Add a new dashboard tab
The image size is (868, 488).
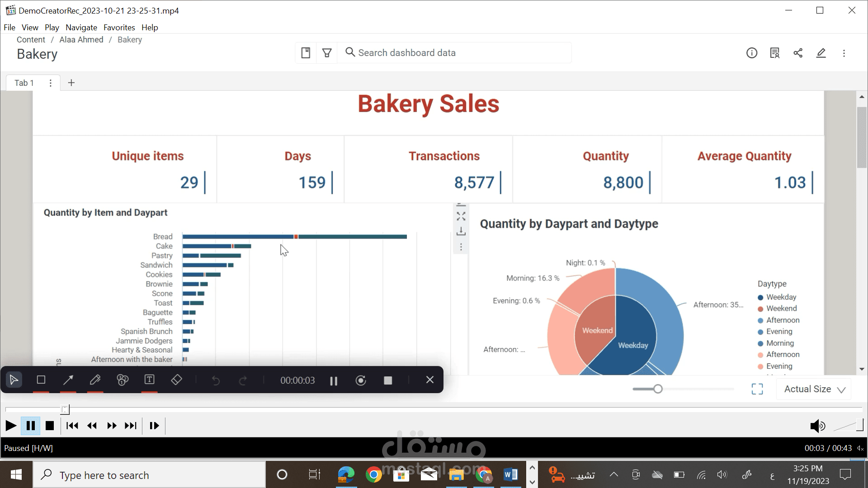click(x=71, y=83)
